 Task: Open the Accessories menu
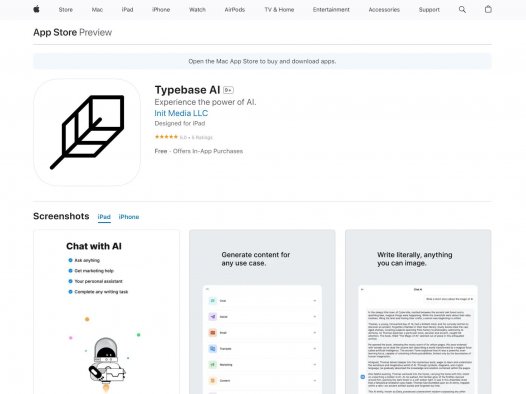(384, 10)
